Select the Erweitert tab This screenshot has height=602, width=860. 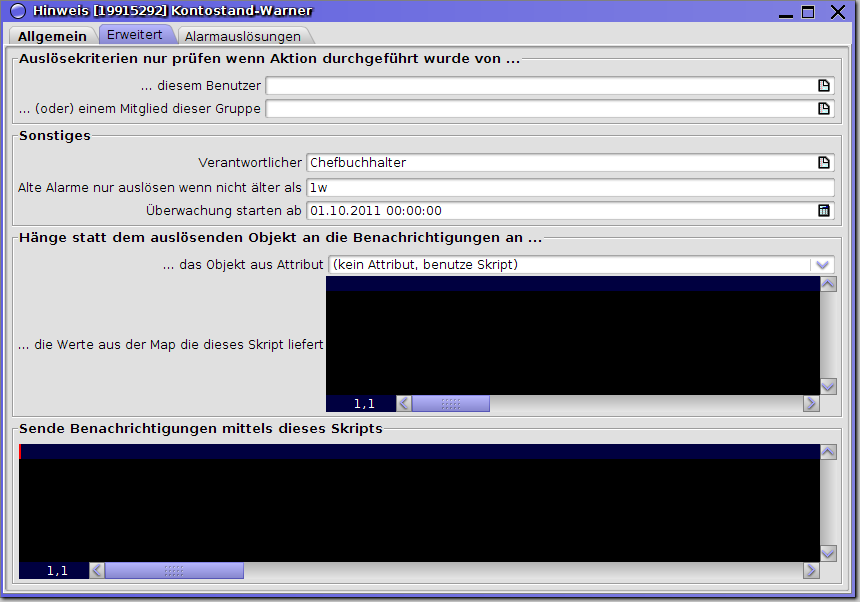(135, 35)
